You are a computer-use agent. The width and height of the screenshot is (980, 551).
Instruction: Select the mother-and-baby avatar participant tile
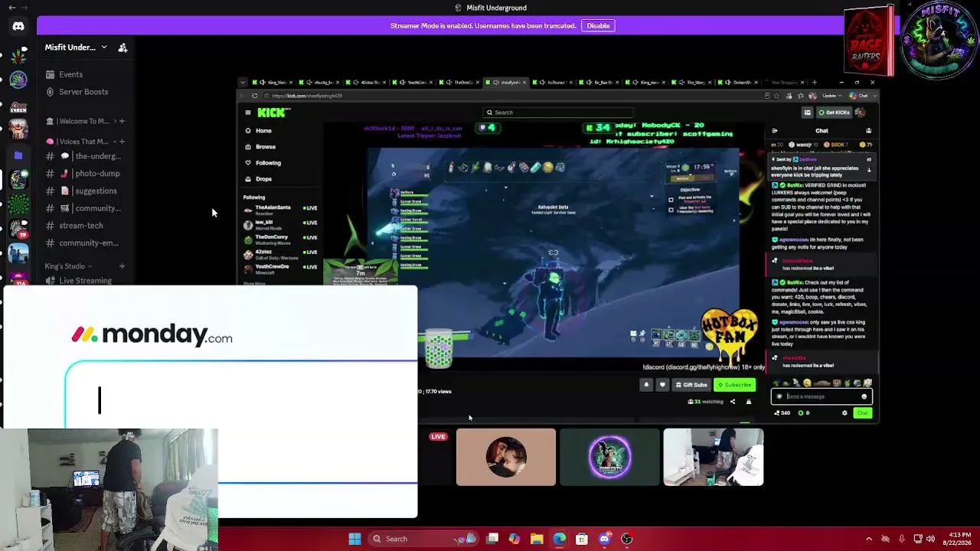click(506, 457)
